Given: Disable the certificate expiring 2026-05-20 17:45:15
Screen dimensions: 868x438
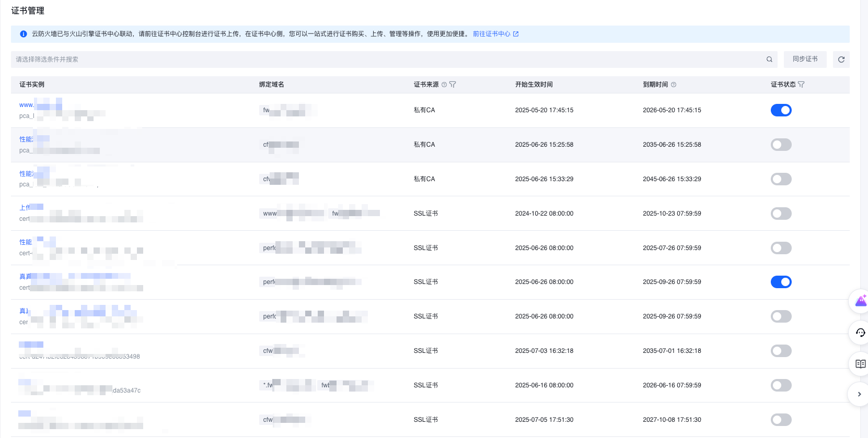Looking at the screenshot, I should [781, 110].
